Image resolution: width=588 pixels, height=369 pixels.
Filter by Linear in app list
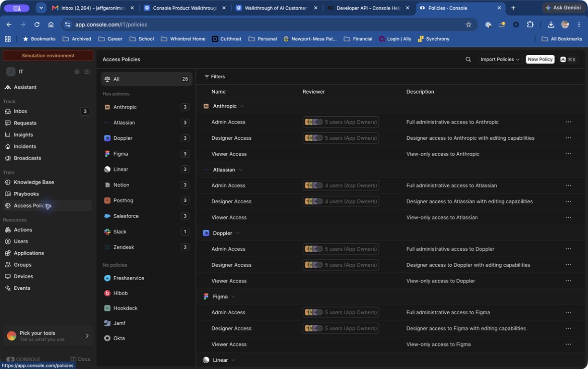pyautogui.click(x=147, y=169)
